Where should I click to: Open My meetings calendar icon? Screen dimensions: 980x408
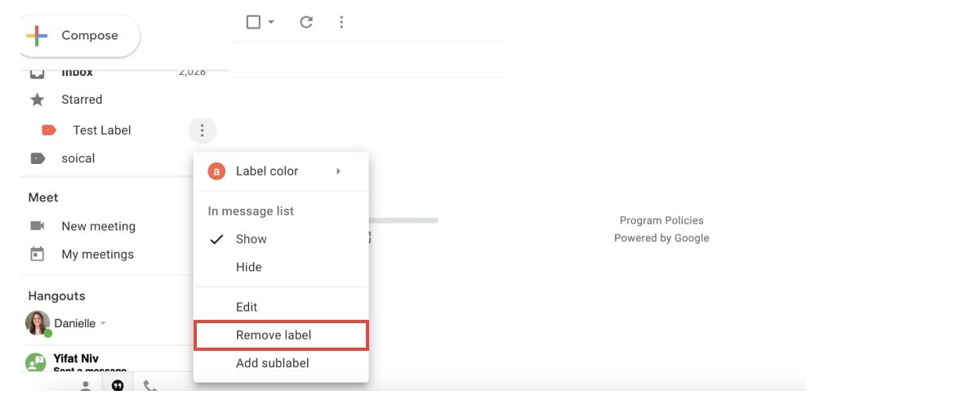37,255
